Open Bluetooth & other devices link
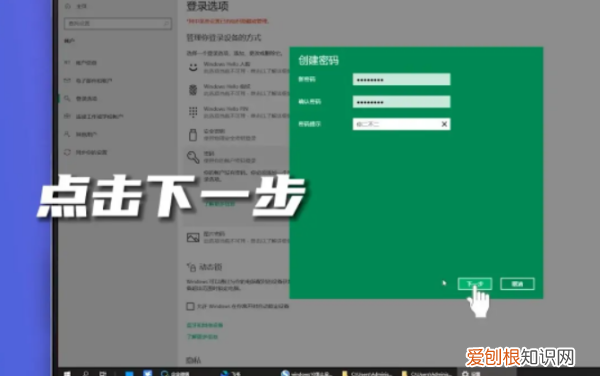 pos(205,325)
